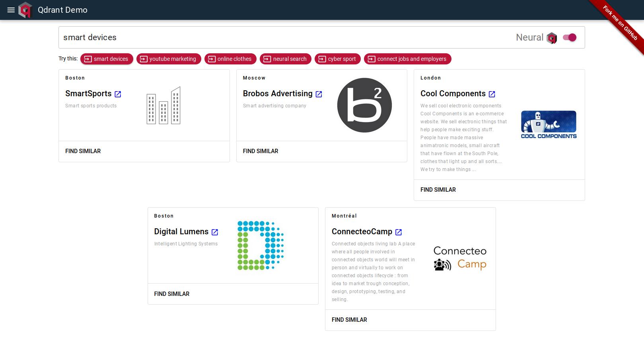Image resolution: width=644 pixels, height=350 pixels.
Task: Click input icon on neural search chip
Action: (x=267, y=59)
